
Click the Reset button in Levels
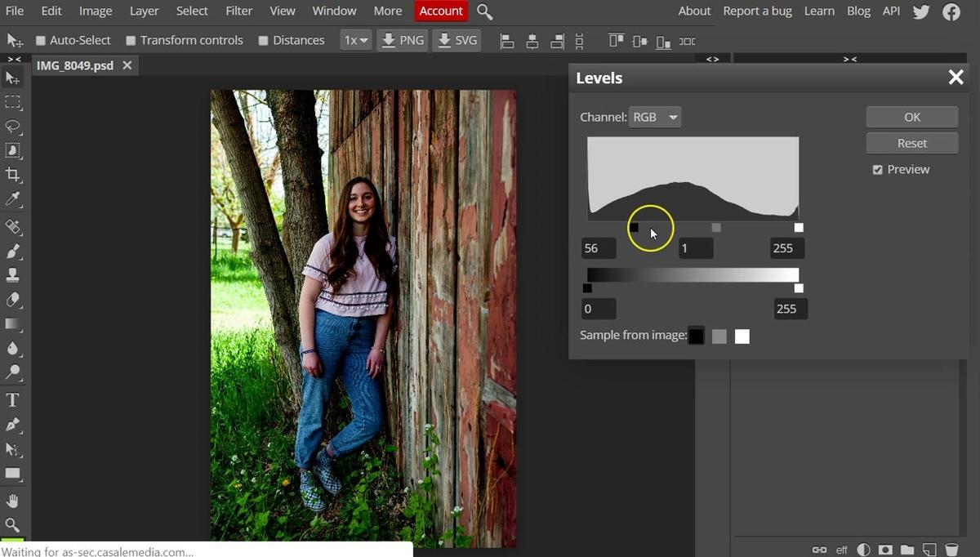[x=912, y=143]
